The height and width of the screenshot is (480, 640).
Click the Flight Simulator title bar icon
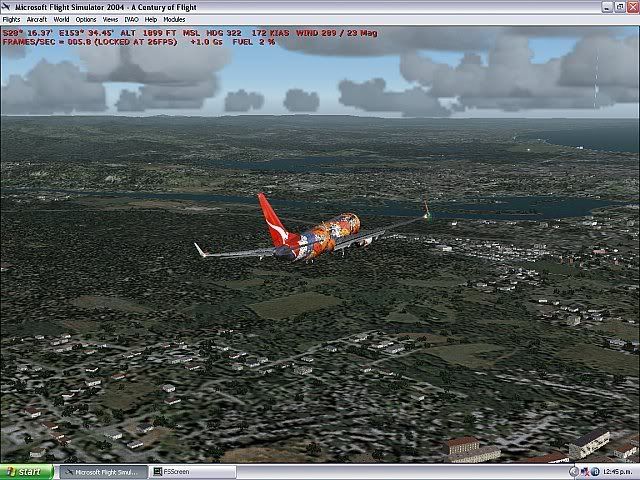click(x=7, y=7)
